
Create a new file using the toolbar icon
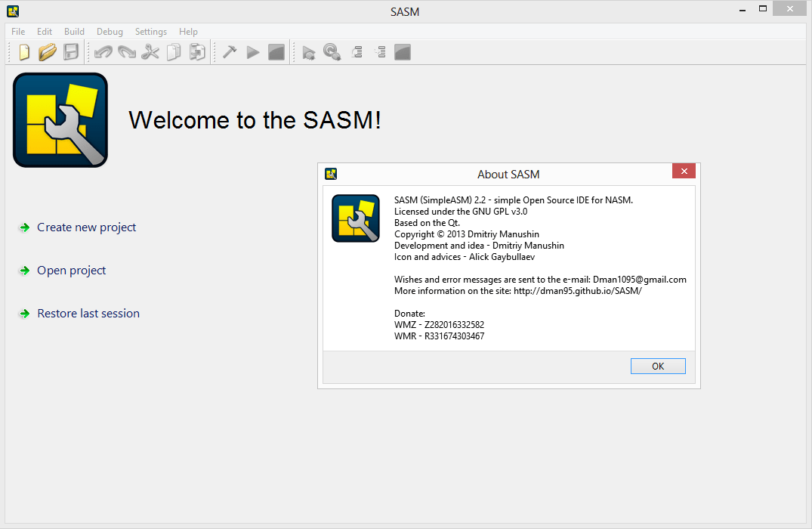click(x=23, y=51)
